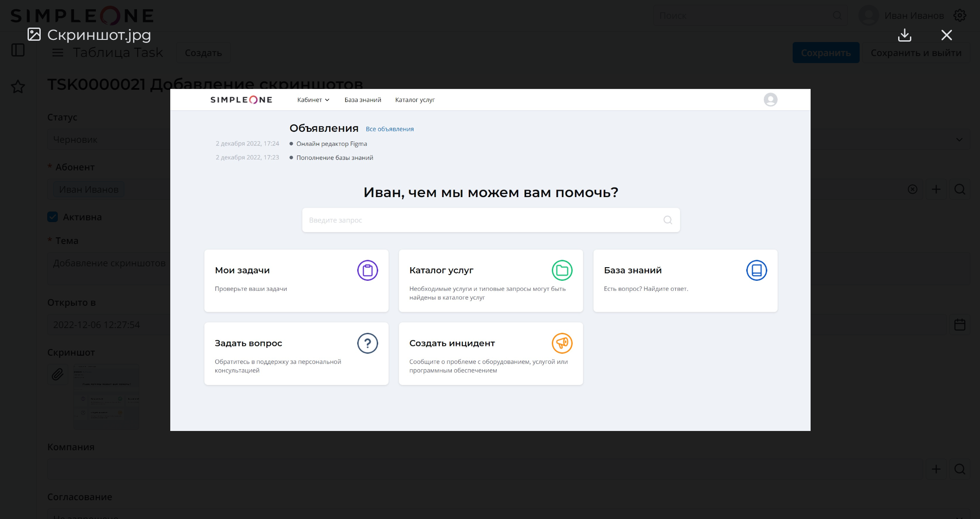980x519 pixels.
Task: Click the screenshot thumbnail preview
Action: [x=106, y=396]
